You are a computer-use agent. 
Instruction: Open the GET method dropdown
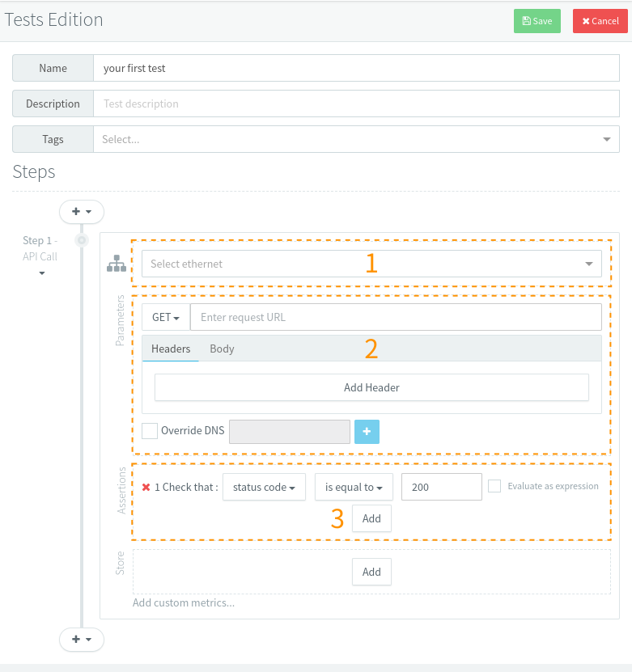click(166, 317)
